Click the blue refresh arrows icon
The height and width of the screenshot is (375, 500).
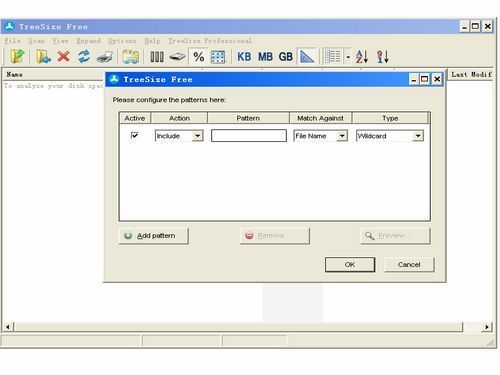pos(84,56)
